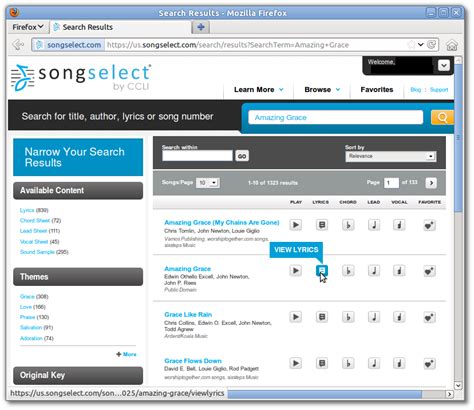Viewport: 474px width, 410px height.
Task: Open song title Grace Like Rain
Action: [x=188, y=315]
